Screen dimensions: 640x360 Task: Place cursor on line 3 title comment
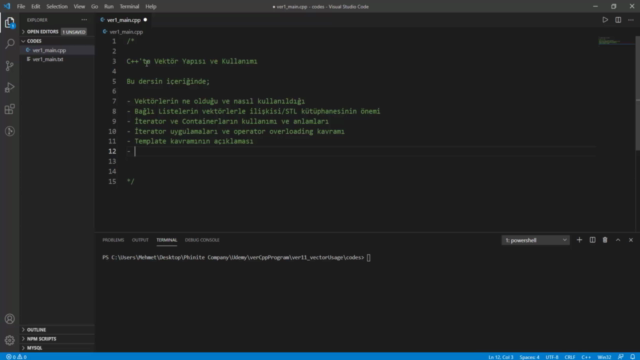(x=192, y=61)
